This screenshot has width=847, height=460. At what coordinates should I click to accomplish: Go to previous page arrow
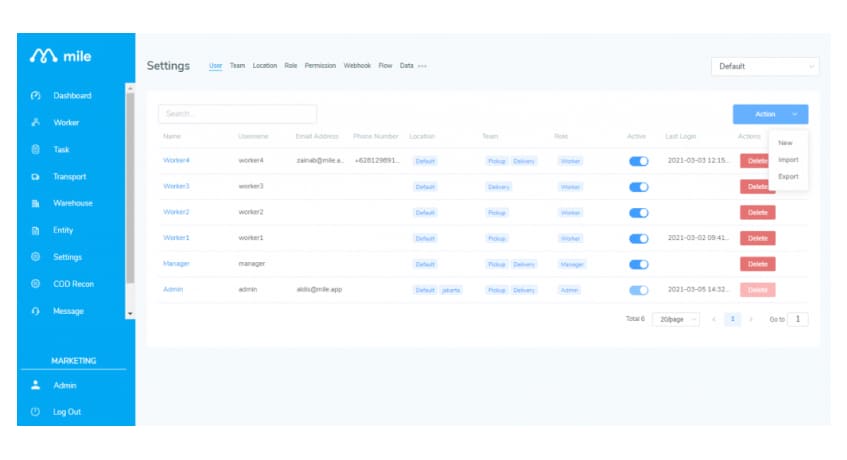pos(714,319)
